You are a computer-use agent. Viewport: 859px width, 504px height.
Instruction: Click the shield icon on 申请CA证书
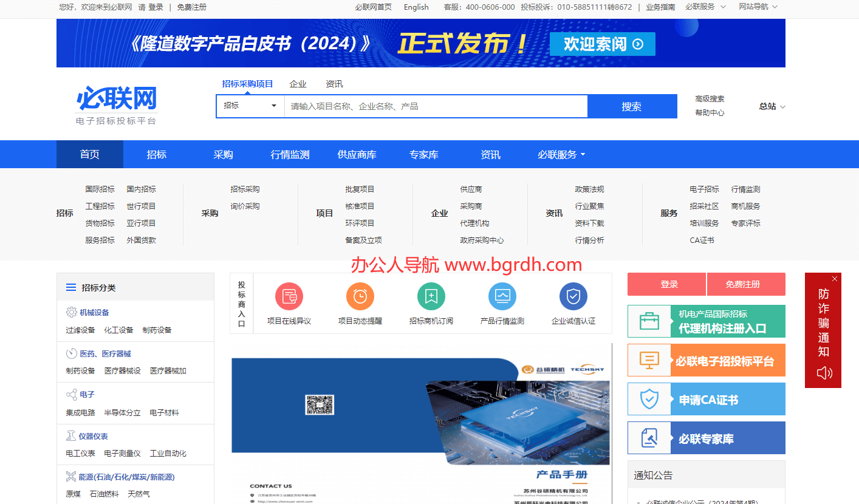649,398
